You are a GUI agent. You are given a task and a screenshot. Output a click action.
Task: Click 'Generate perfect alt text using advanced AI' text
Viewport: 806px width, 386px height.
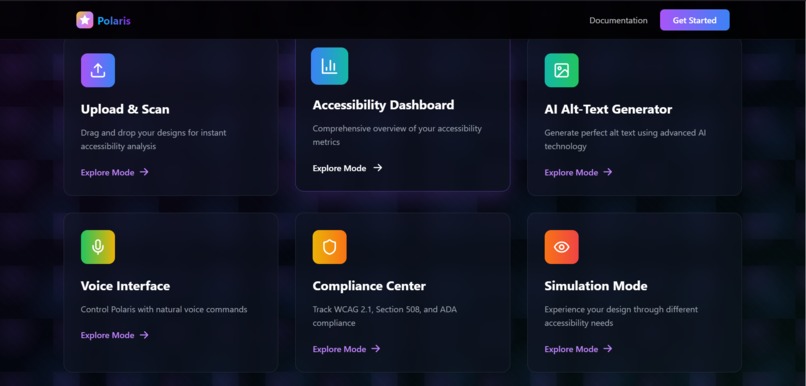(x=625, y=133)
